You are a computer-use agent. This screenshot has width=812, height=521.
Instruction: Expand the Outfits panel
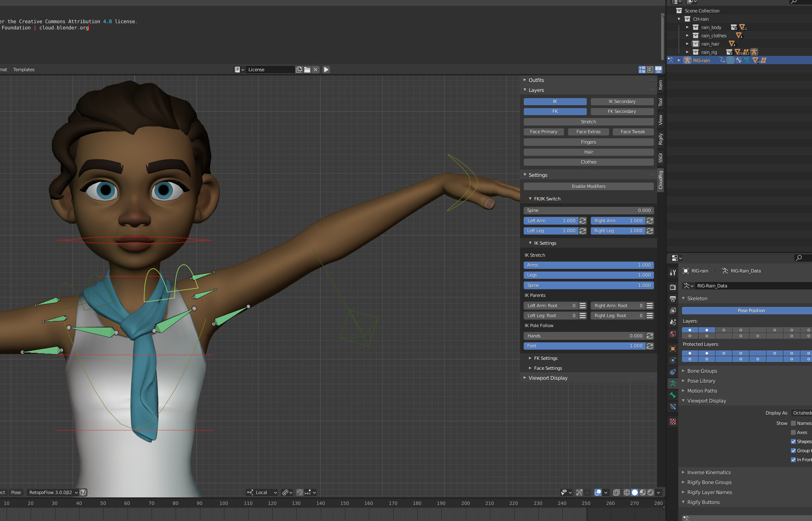pyautogui.click(x=536, y=80)
